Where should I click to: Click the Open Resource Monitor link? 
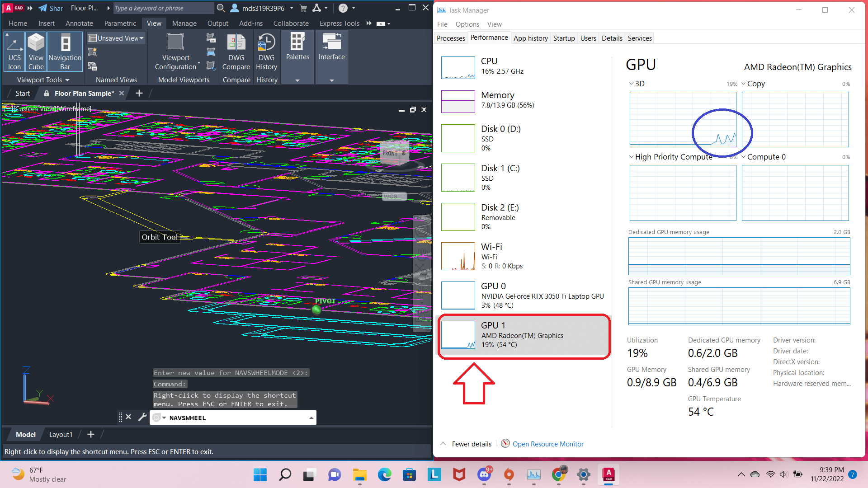click(548, 444)
